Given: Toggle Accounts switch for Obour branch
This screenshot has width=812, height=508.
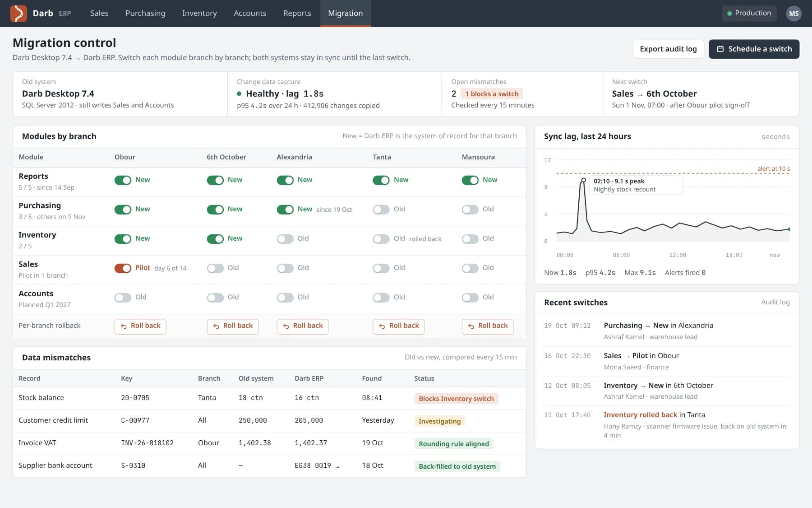Looking at the screenshot, I should [123, 298].
